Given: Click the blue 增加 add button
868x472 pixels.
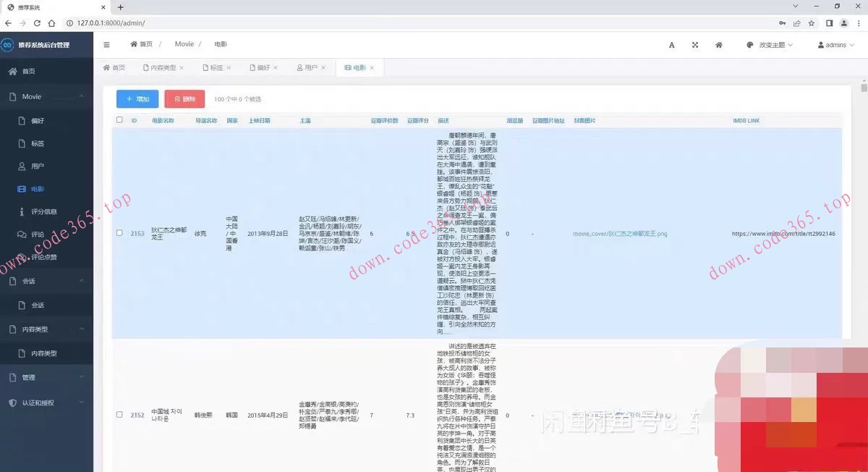Looking at the screenshot, I should (137, 99).
